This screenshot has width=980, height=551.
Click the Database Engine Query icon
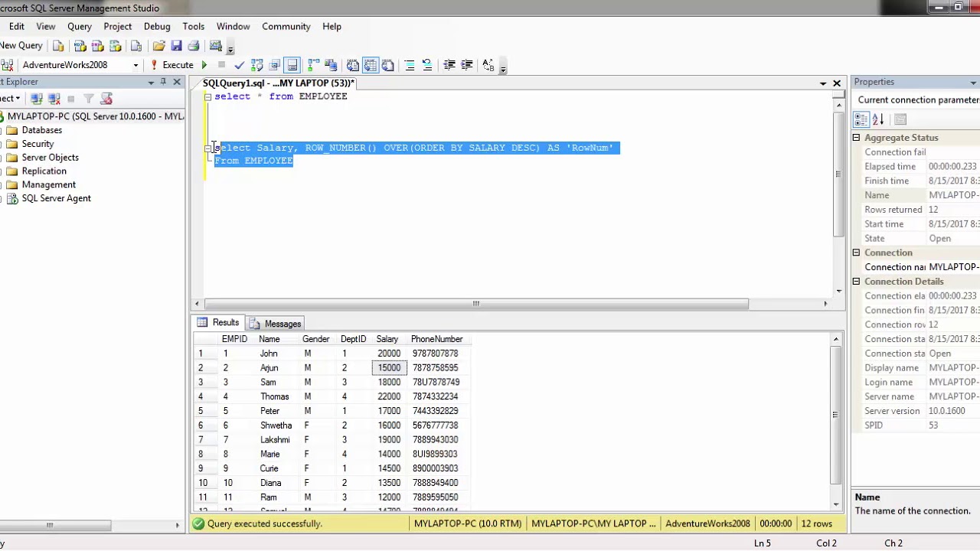pos(58,46)
